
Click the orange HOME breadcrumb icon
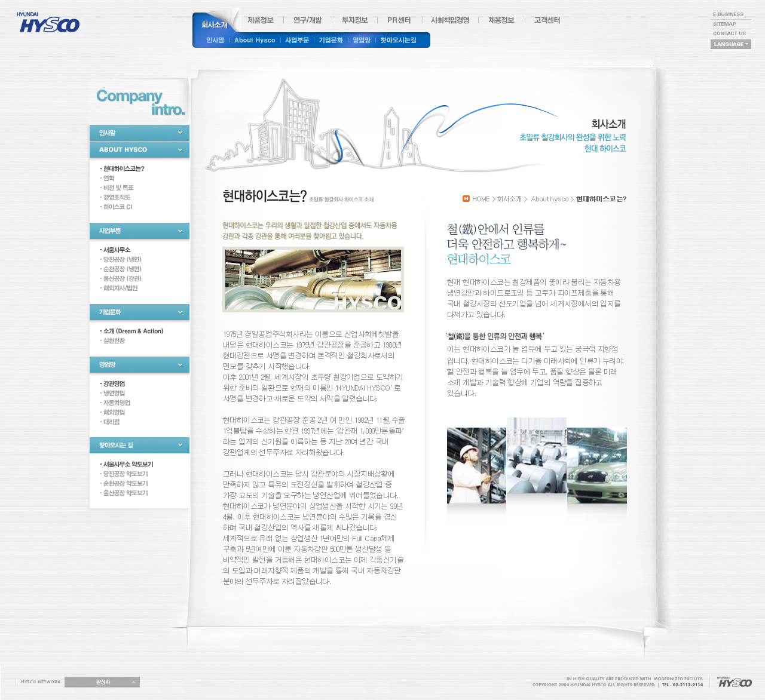click(466, 199)
